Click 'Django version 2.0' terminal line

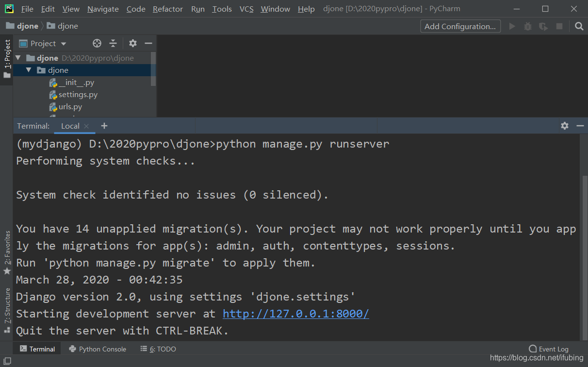click(186, 297)
